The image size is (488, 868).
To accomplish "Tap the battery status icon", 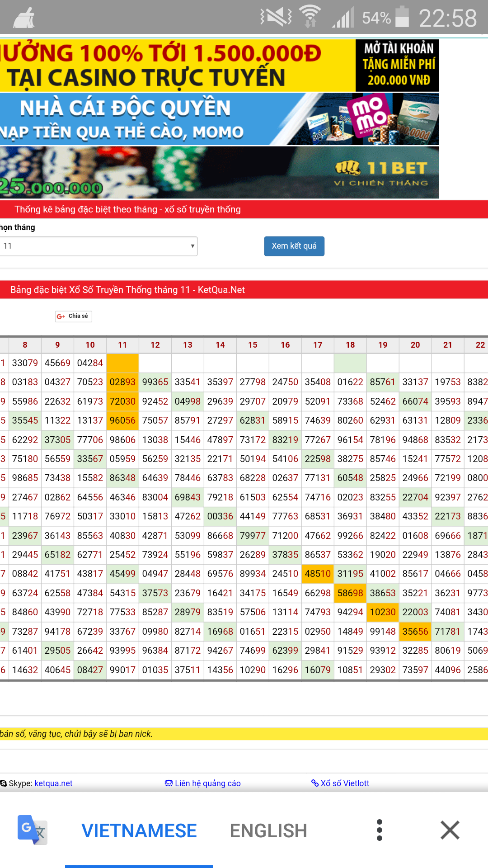I will point(402,17).
